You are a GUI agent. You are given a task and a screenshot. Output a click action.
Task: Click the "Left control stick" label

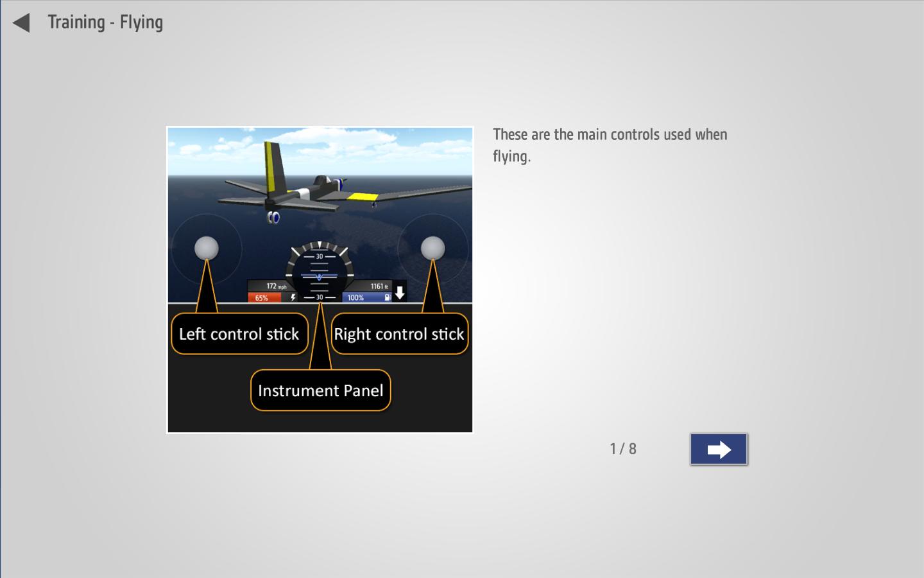(239, 334)
